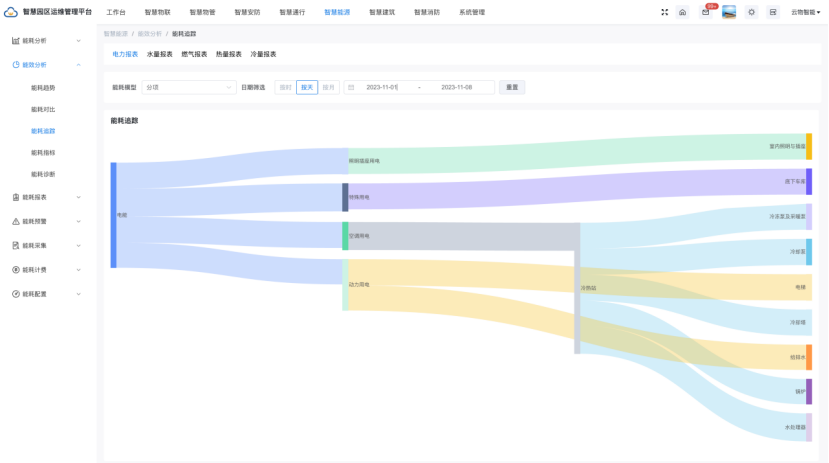This screenshot has height=463, width=829.
Task: Open the 云物智能 user dropdown
Action: (804, 12)
